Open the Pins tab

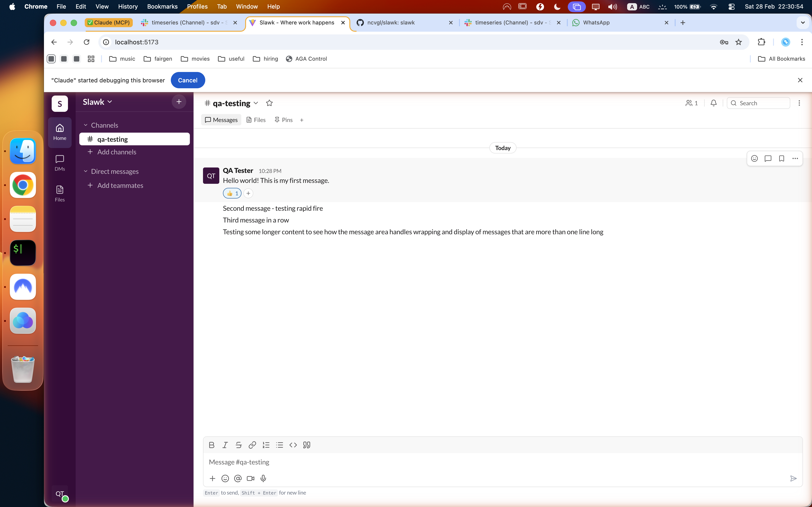(x=283, y=120)
